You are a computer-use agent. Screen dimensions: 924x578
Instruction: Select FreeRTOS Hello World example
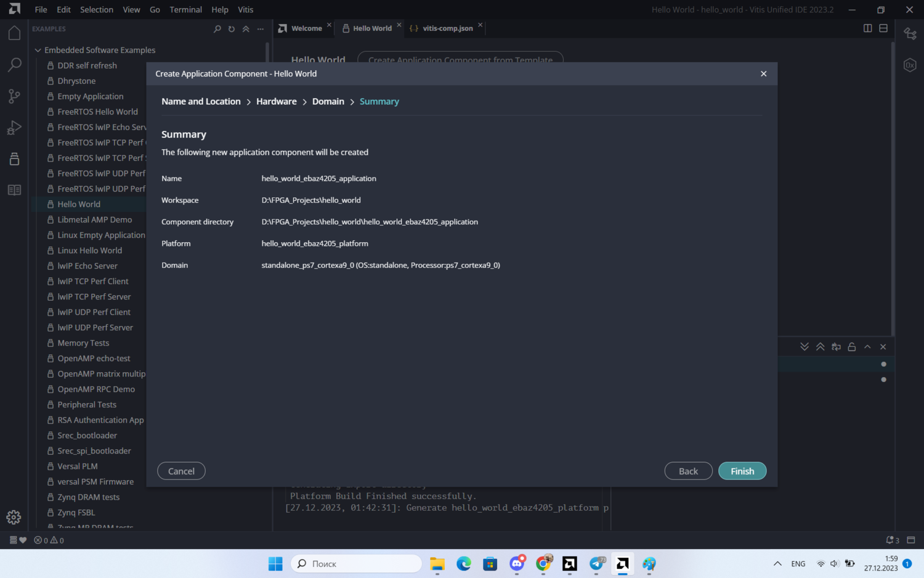coord(97,112)
